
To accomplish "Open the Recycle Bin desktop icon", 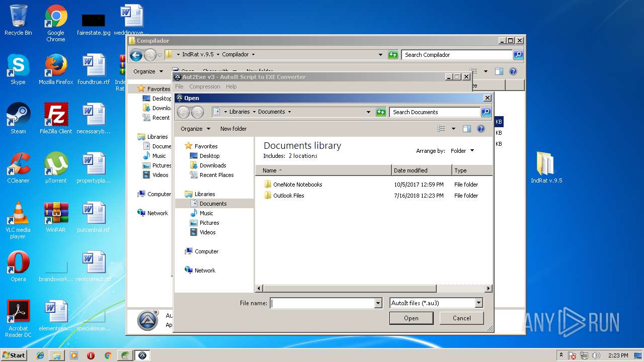I will [18, 20].
